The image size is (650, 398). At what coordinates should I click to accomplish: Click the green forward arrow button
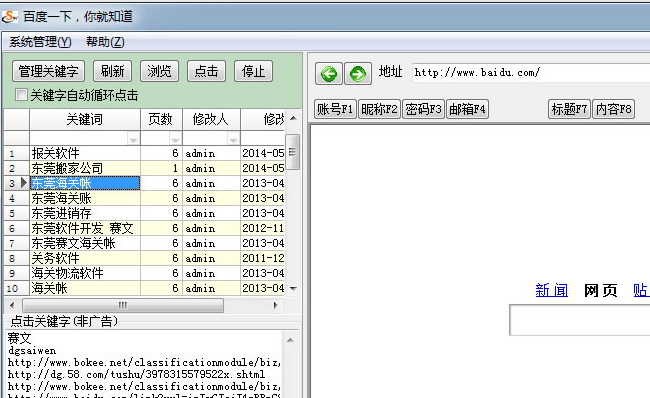coord(358,74)
